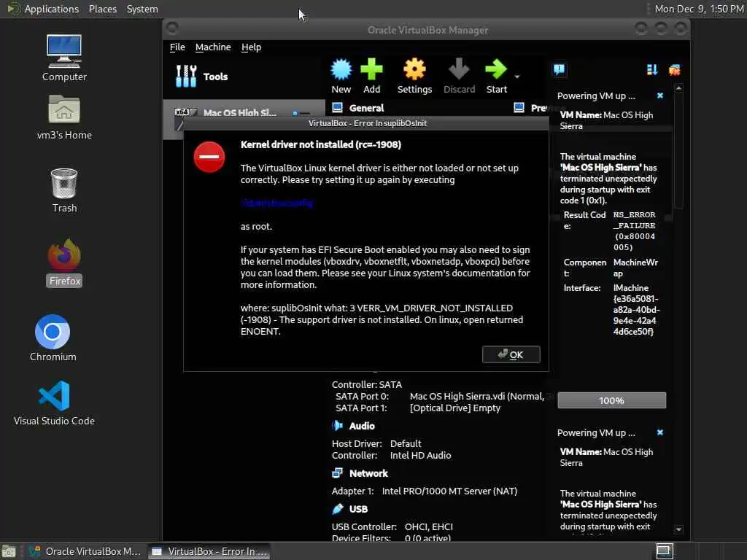Switch to VirtualBox - Error taskbar button
Screen dimensions: 747x560
click(x=209, y=551)
